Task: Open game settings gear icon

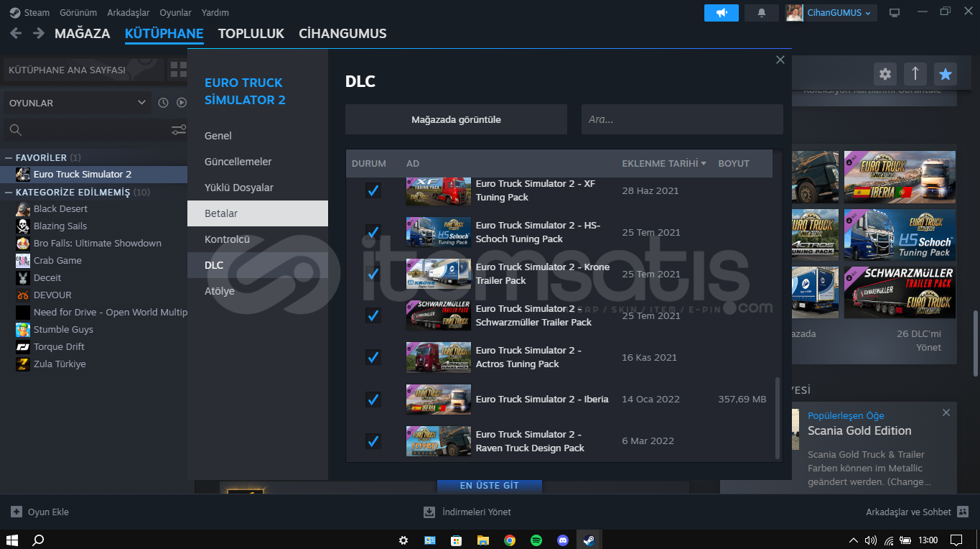Action: pos(885,73)
